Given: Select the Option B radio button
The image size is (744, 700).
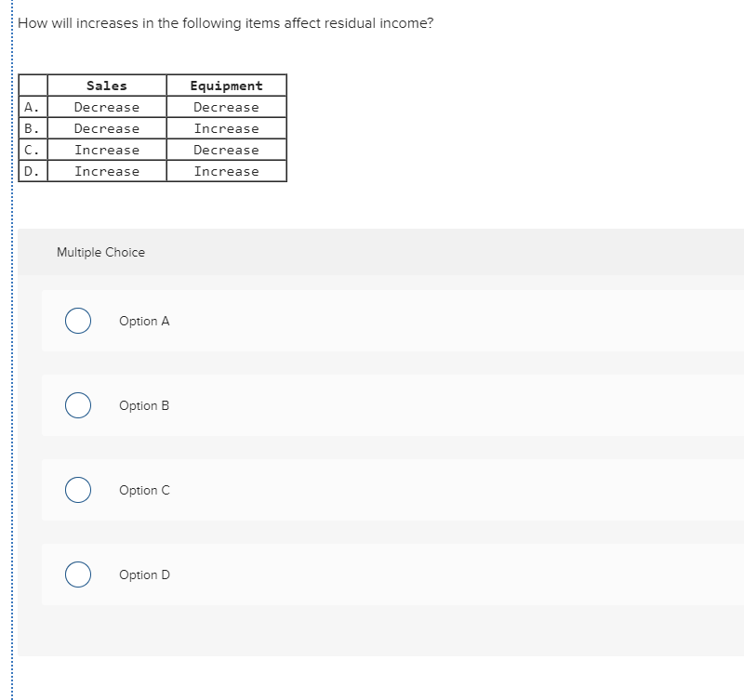Looking at the screenshot, I should (x=77, y=405).
